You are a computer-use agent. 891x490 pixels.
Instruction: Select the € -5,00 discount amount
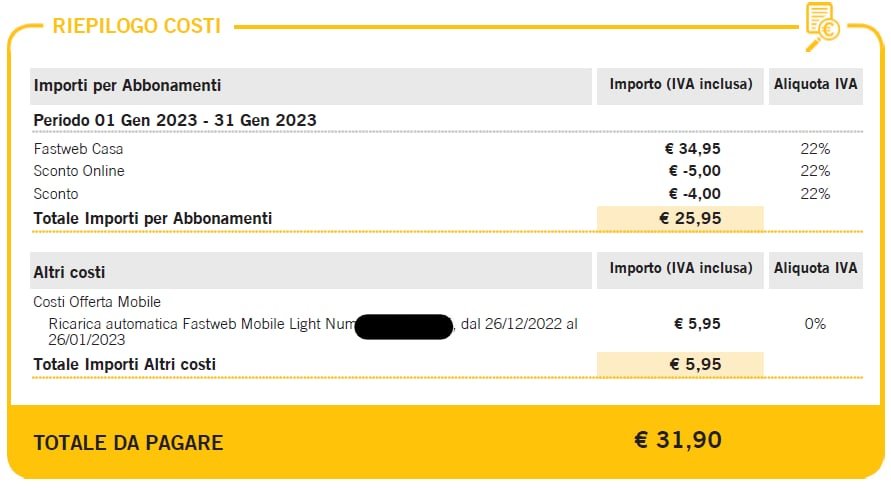click(694, 171)
